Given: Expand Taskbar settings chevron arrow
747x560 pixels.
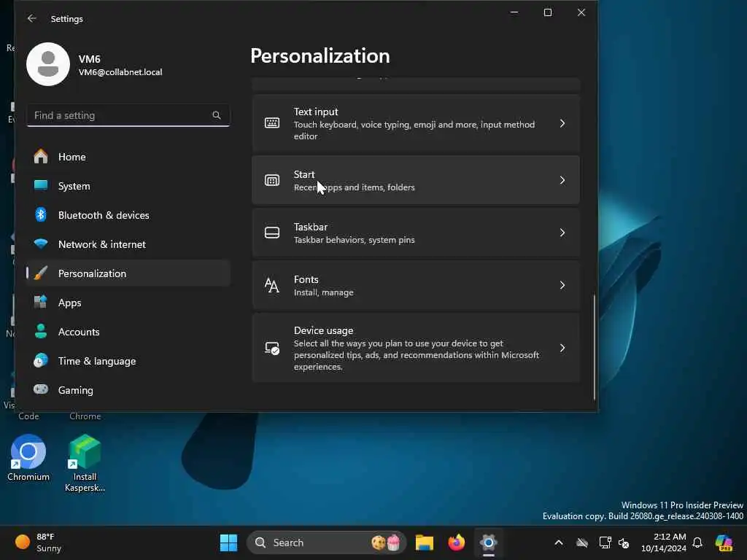Looking at the screenshot, I should click(x=562, y=233).
